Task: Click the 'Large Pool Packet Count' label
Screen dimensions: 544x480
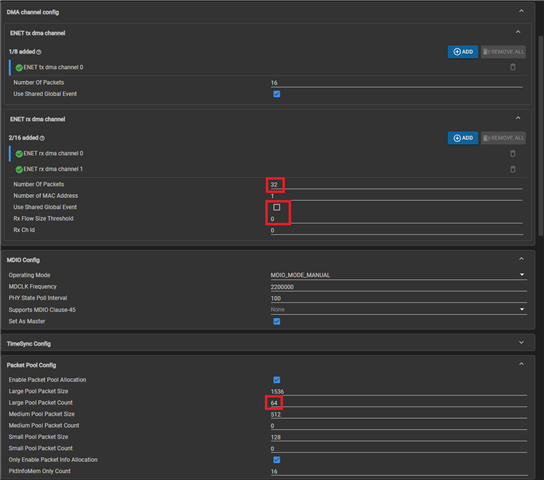Action: tap(41, 403)
